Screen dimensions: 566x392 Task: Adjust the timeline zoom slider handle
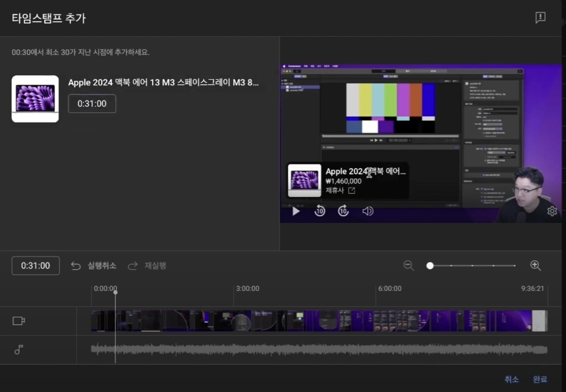pyautogui.click(x=430, y=266)
